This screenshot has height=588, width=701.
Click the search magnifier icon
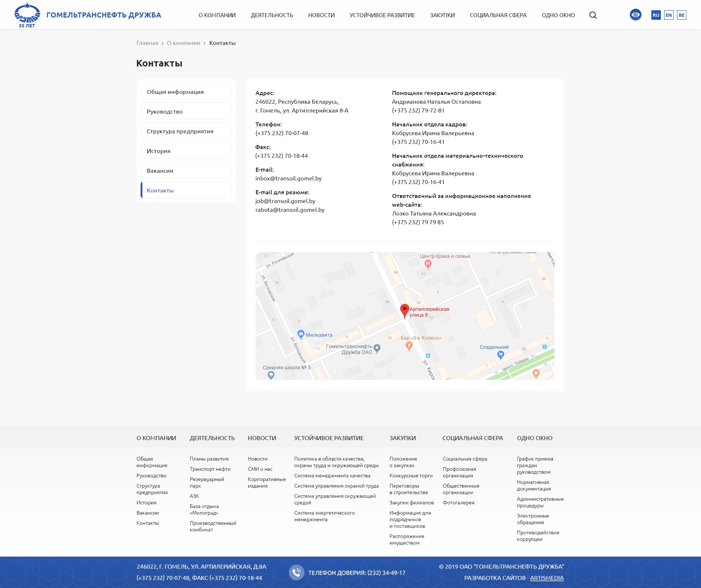click(593, 15)
